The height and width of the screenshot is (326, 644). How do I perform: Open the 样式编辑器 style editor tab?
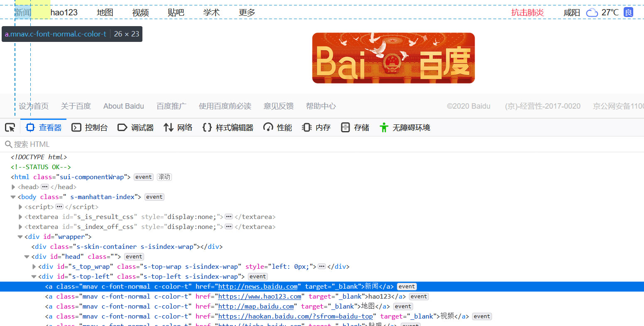[228, 127]
